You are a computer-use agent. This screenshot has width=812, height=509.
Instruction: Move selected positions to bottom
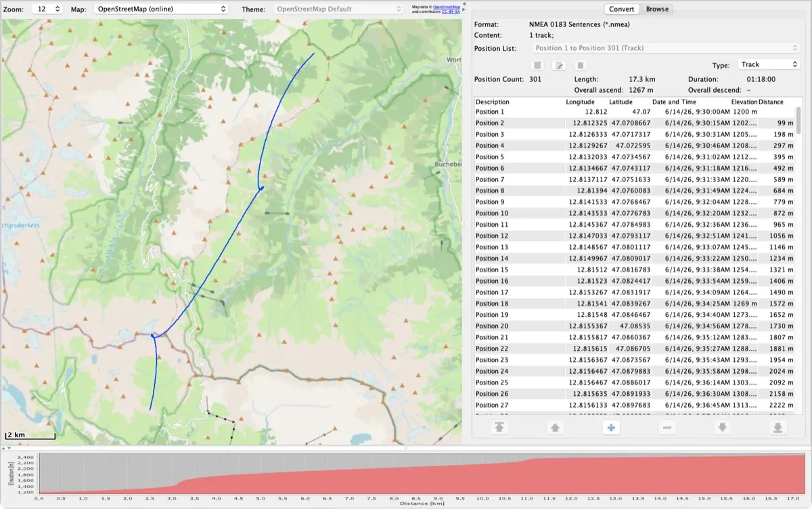click(777, 428)
